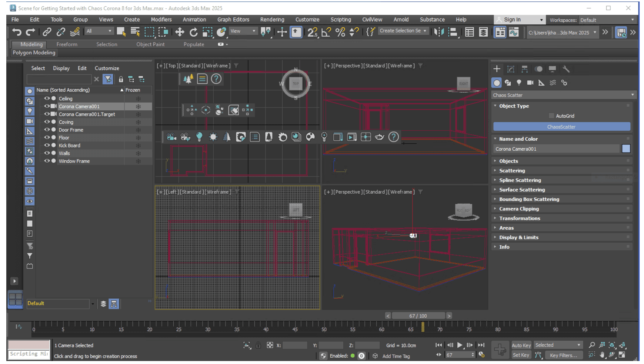
Task: Click the Select by Name icon
Action: pos(135,32)
